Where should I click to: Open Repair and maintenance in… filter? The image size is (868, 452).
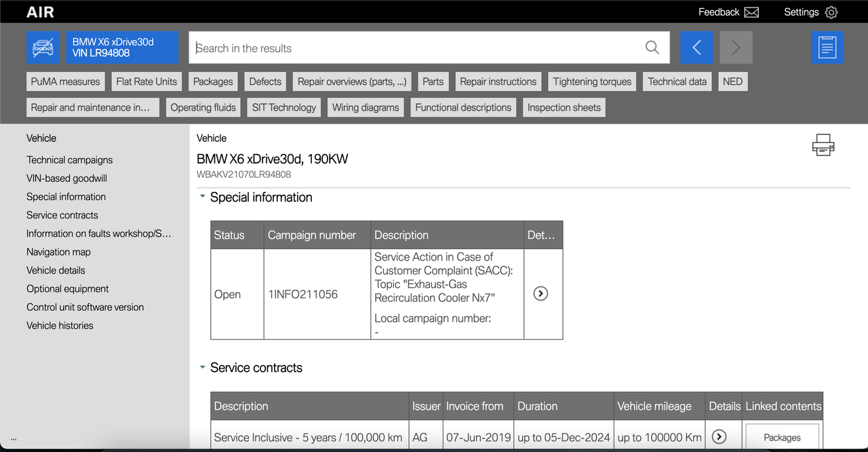click(93, 107)
